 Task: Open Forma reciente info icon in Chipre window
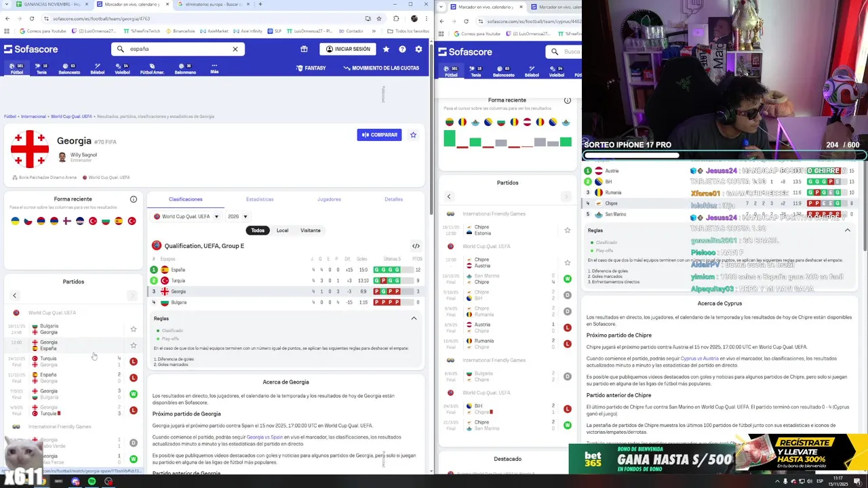point(568,100)
